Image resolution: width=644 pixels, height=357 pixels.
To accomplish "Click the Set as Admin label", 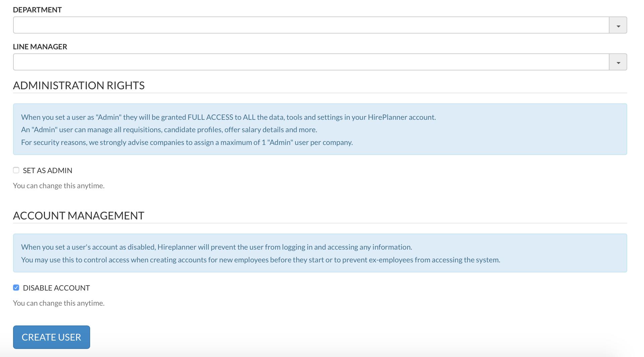I will (x=47, y=170).
